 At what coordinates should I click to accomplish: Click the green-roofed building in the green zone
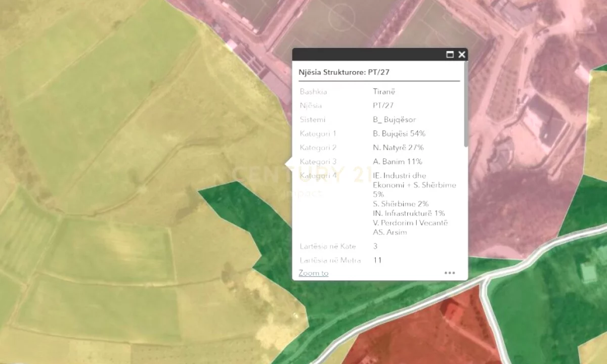(x=588, y=272)
